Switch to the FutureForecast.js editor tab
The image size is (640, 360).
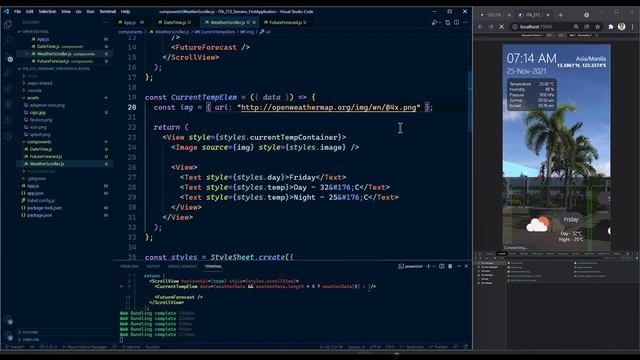coord(287,22)
